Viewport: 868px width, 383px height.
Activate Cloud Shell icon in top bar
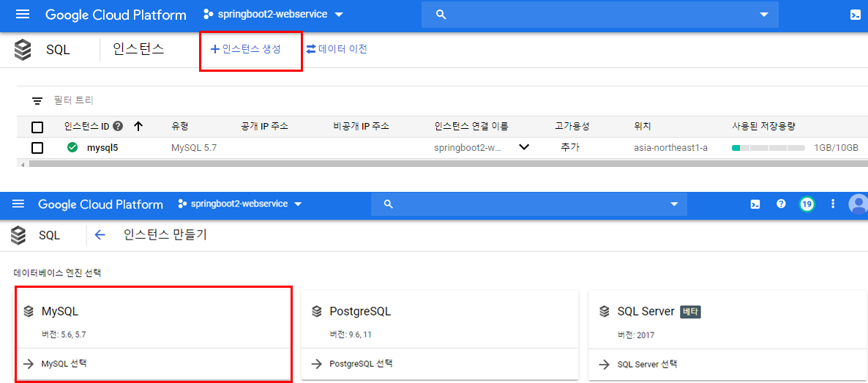(856, 15)
